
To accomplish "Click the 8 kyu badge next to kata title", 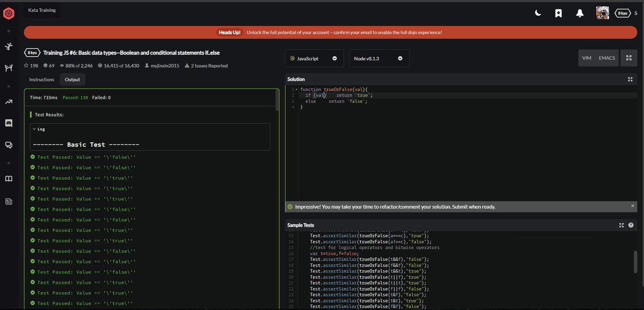I will pyautogui.click(x=33, y=53).
